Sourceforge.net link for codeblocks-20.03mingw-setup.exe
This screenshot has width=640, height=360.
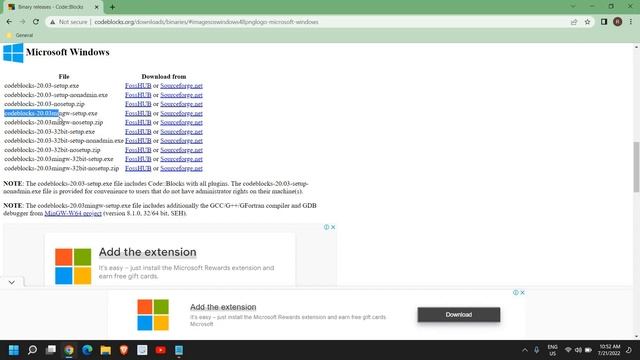(x=181, y=113)
